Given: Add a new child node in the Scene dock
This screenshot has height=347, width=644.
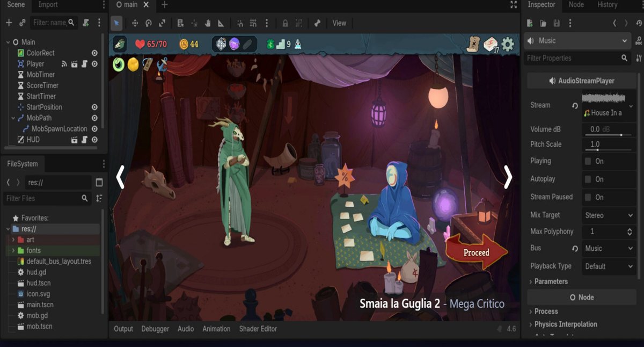Looking at the screenshot, I should [9, 23].
